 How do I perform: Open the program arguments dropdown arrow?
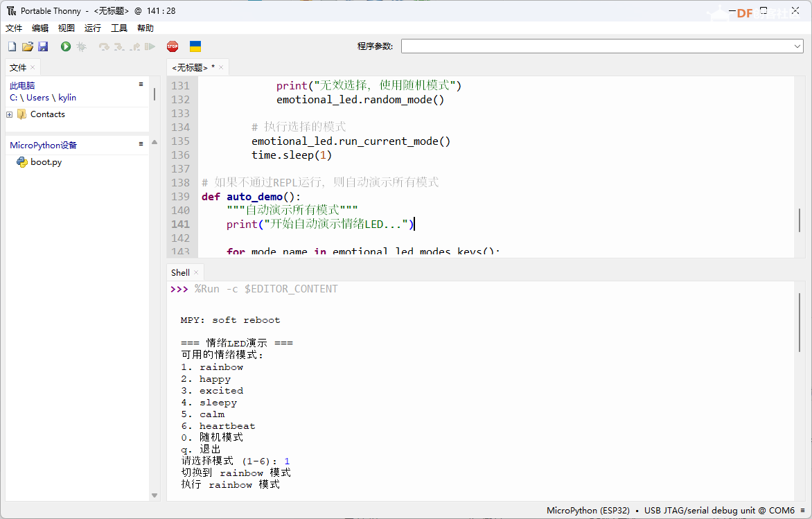coord(797,46)
